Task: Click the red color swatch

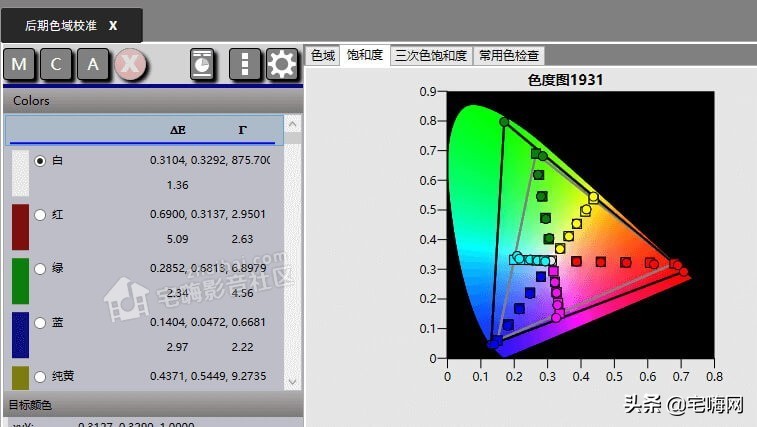Action: (x=20, y=227)
